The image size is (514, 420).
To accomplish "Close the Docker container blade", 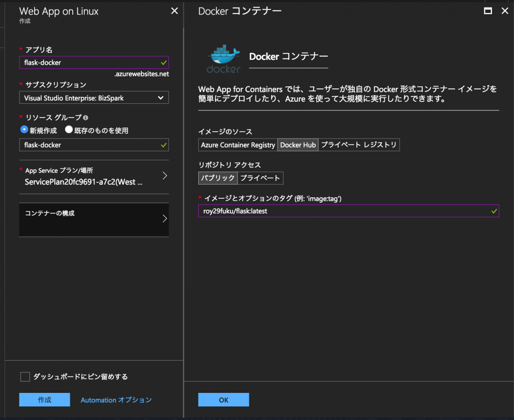I will click(x=505, y=11).
